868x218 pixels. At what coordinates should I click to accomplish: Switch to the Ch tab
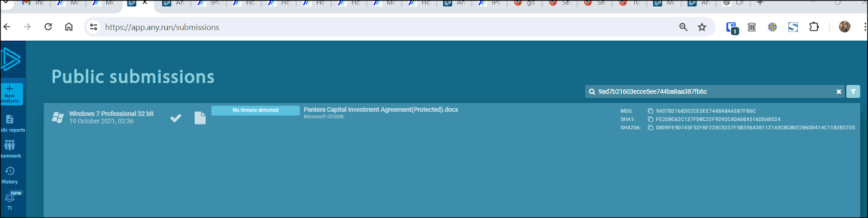(733, 3)
